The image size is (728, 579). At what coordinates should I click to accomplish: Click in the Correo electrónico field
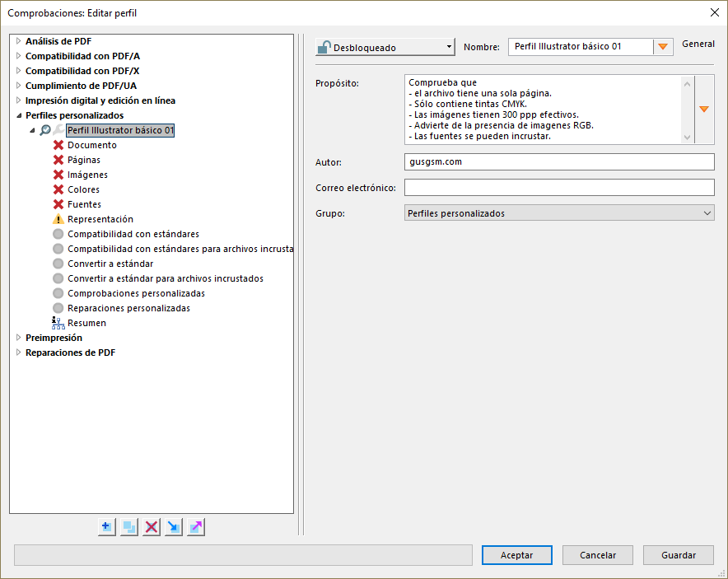[x=559, y=188]
